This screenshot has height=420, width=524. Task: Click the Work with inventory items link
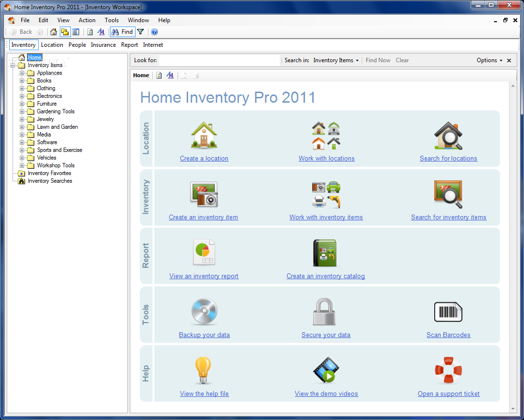click(x=326, y=217)
